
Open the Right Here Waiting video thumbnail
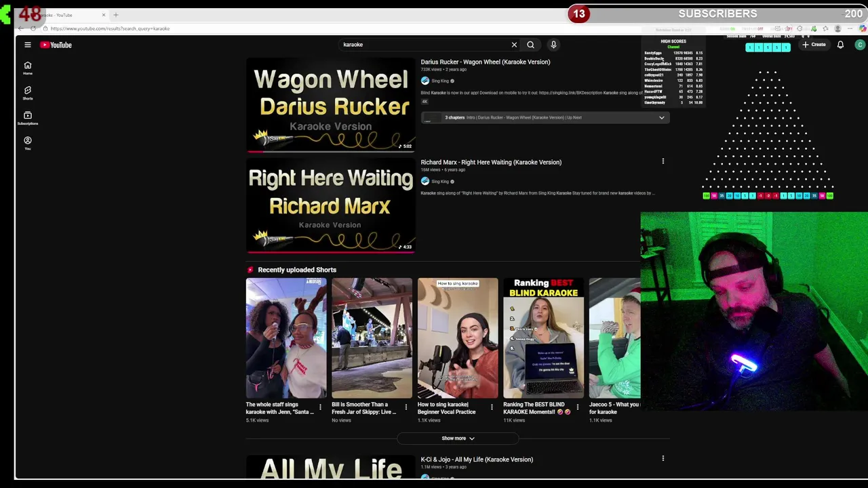pyautogui.click(x=330, y=205)
